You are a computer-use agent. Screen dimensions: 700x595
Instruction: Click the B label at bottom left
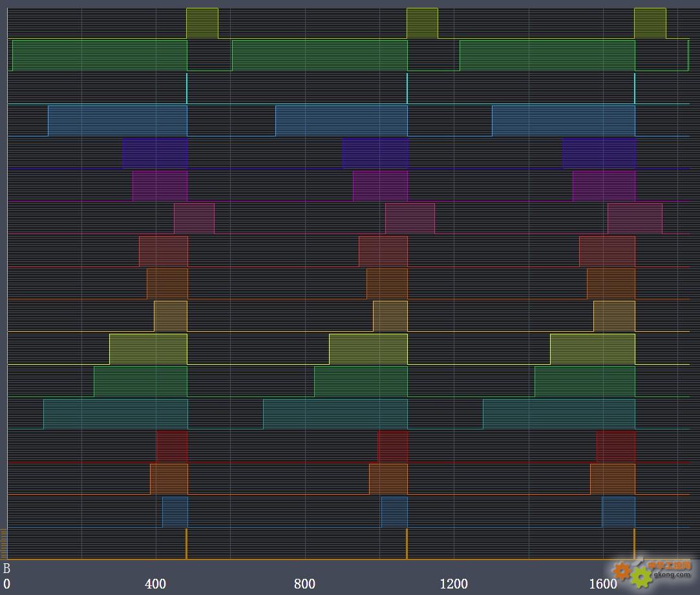(7, 569)
